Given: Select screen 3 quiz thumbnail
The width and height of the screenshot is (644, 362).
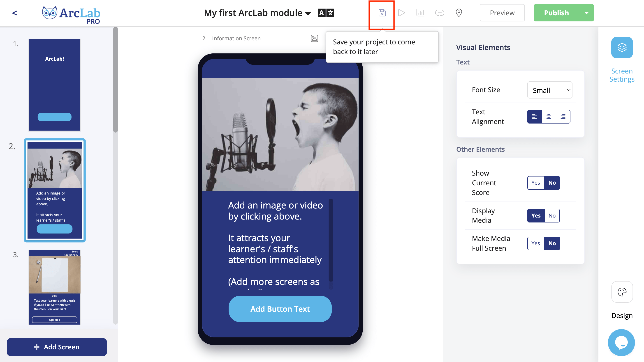Looking at the screenshot, I should click(x=55, y=287).
